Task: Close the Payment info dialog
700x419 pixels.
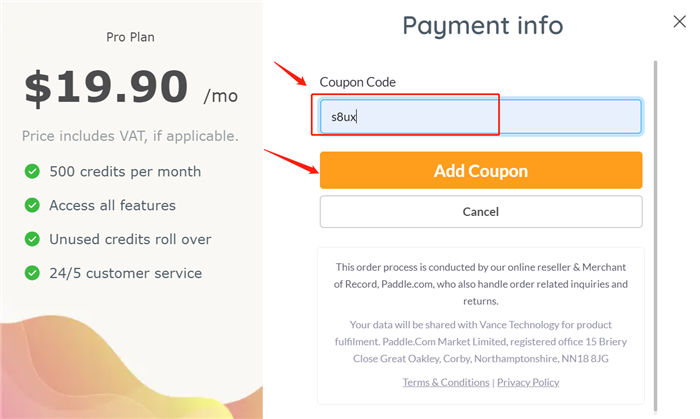Action: 679,21
